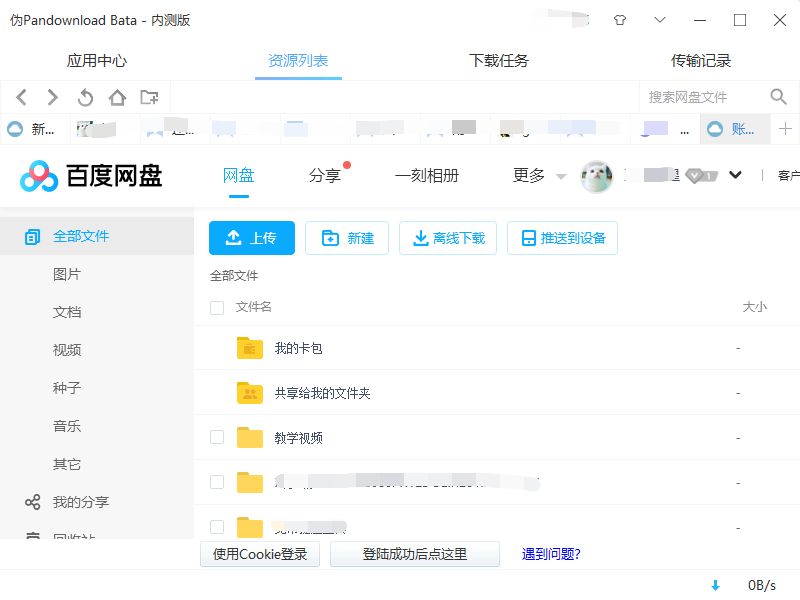Screen dimensions: 800x600
Task: Switch to the 资源列表 tab
Action: click(298, 61)
